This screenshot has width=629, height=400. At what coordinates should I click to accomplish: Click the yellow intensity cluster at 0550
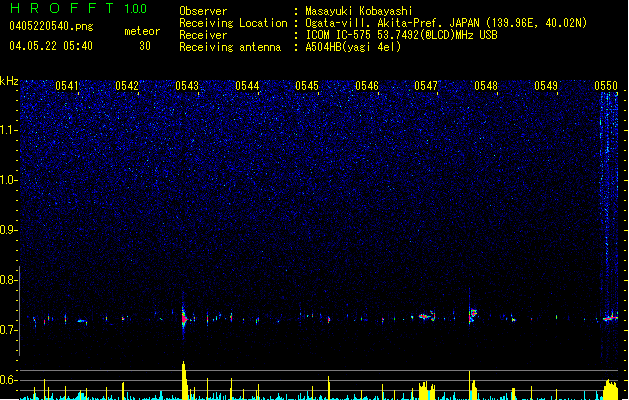tap(611, 390)
